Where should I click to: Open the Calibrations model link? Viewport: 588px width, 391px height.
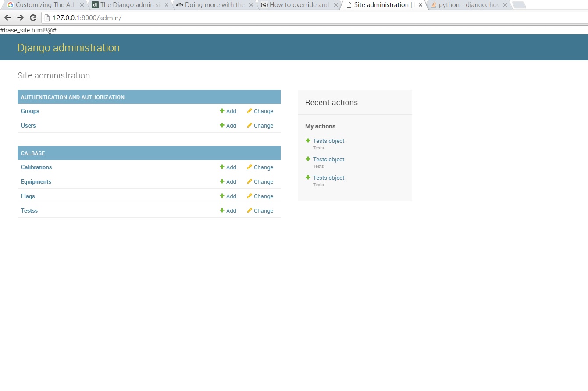(x=36, y=167)
